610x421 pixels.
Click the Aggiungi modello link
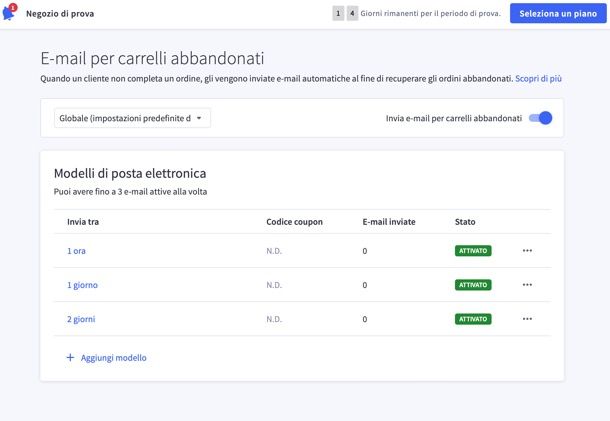coord(114,358)
